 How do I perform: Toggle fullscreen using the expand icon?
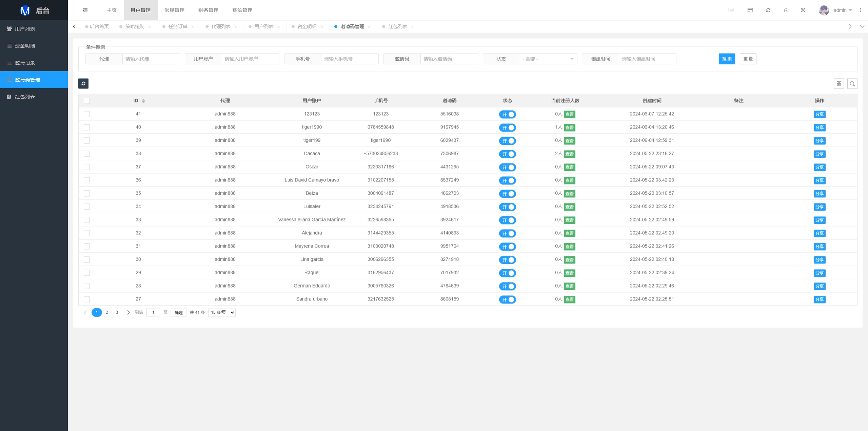click(x=803, y=10)
